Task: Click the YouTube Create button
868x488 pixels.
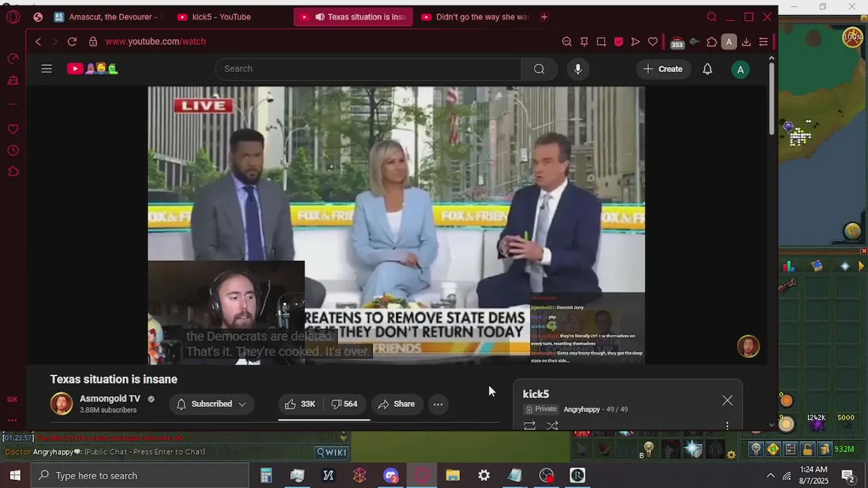Action: point(663,68)
